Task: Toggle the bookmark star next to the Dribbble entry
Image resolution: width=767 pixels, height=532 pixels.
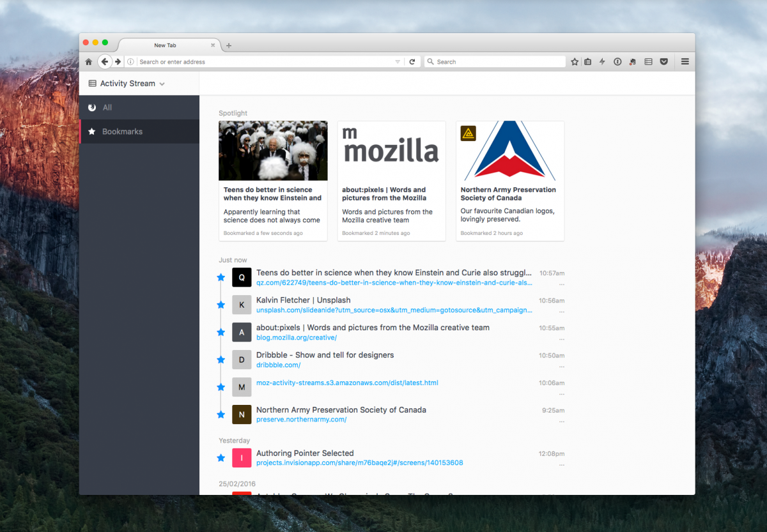Action: point(221,360)
